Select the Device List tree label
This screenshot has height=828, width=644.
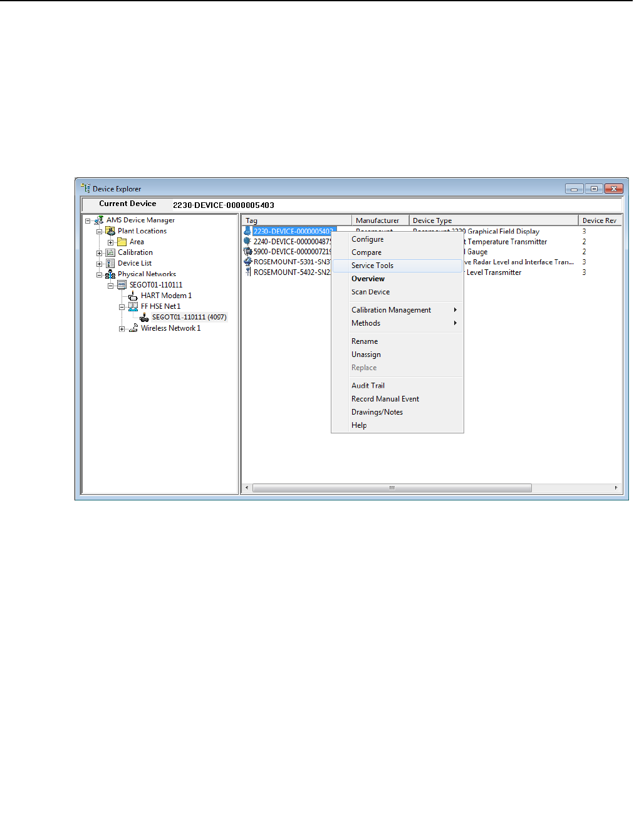135,264
